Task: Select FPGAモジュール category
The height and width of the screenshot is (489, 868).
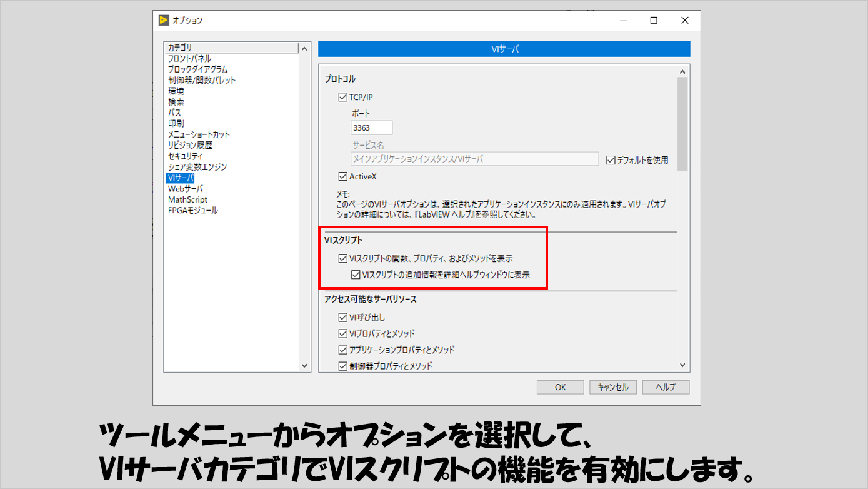Action: (192, 211)
